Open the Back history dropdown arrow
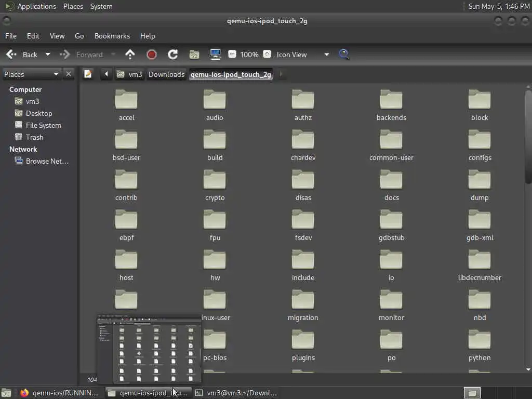This screenshot has width=532, height=399. pyautogui.click(x=48, y=55)
